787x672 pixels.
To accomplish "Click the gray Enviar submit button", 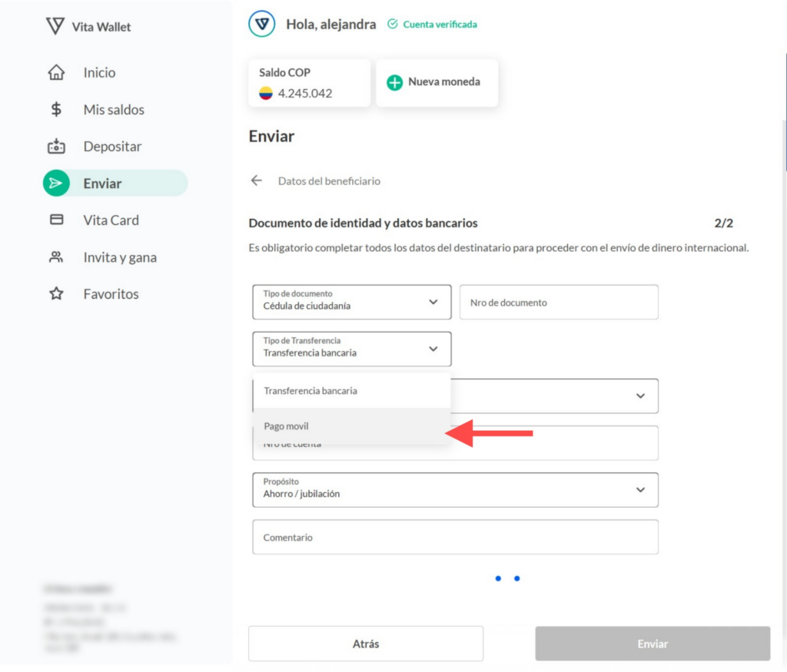I will pos(653,644).
